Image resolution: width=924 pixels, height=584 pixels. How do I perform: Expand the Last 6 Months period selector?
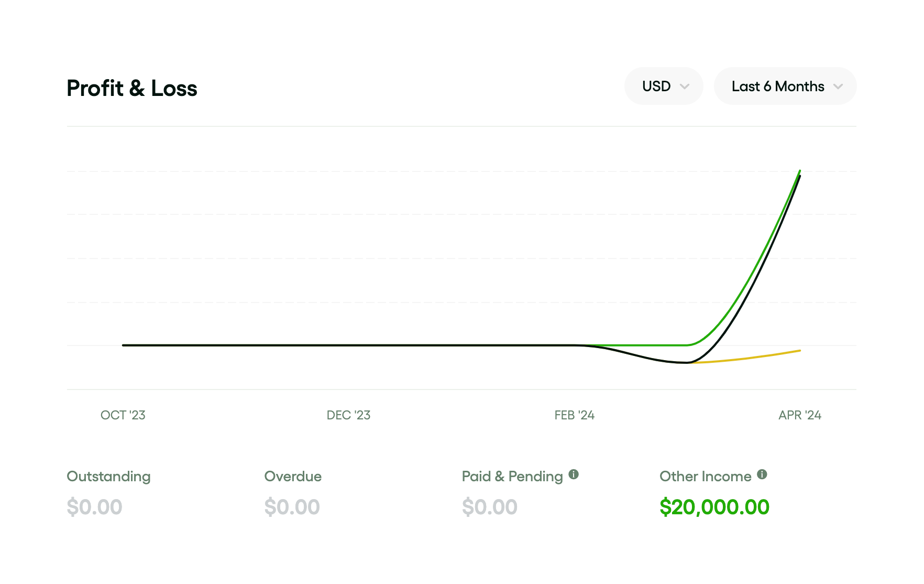785,86
